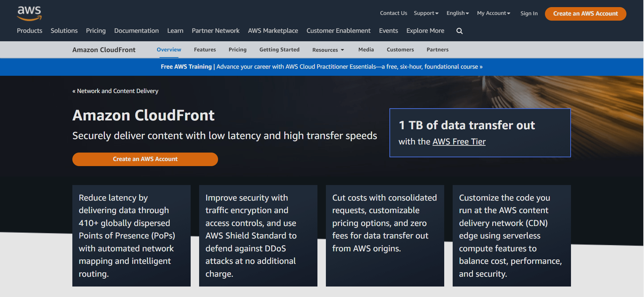Viewport: 644px width, 297px height.
Task: Click the Amazon CloudFront page heading
Action: pyautogui.click(x=143, y=115)
